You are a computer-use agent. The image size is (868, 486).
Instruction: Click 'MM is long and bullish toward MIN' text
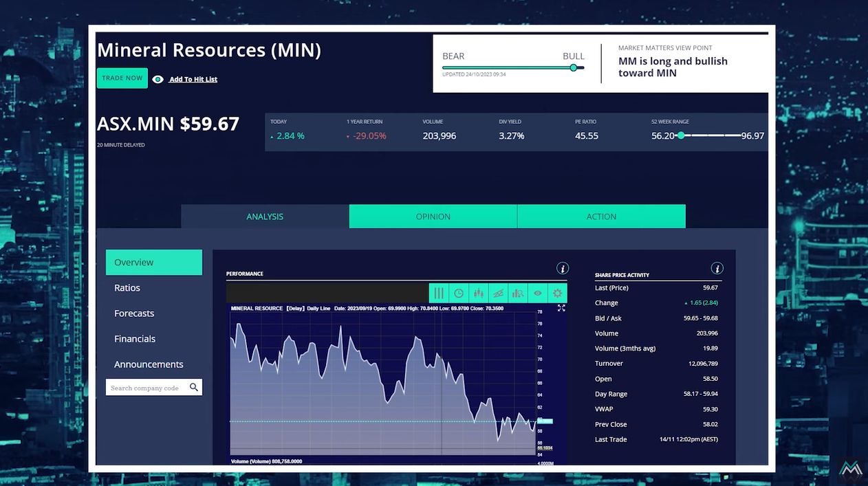673,67
